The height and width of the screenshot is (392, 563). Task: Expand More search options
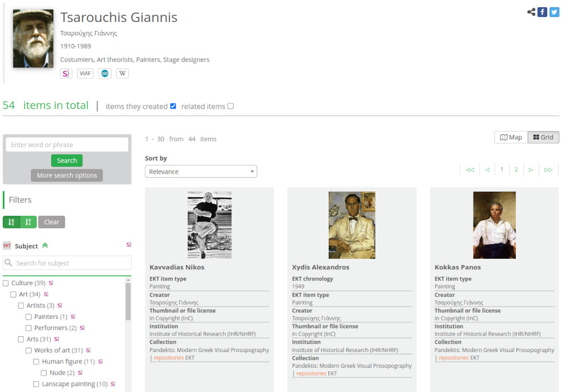(x=66, y=175)
